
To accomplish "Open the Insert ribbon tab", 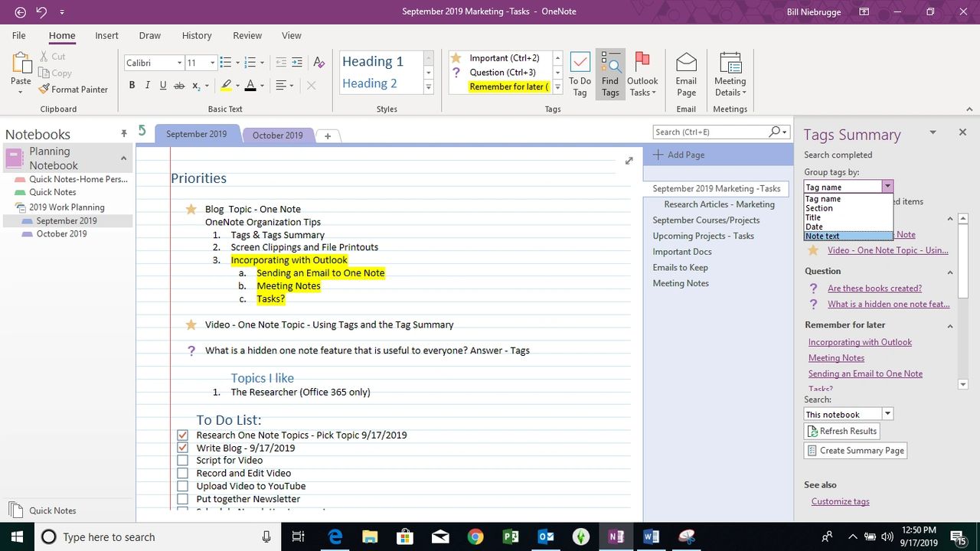I will click(106, 35).
